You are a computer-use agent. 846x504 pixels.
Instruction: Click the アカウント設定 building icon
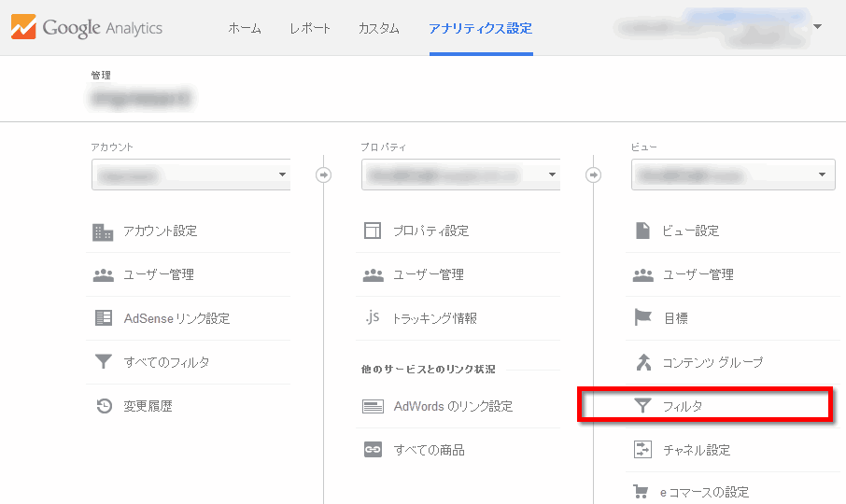(x=103, y=231)
